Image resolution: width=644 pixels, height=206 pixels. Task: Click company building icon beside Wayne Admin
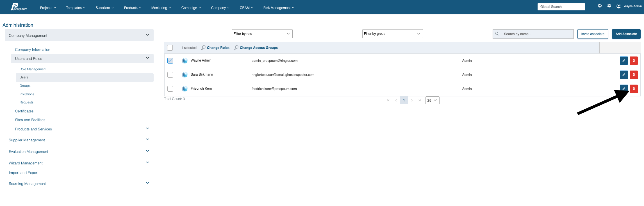(185, 61)
